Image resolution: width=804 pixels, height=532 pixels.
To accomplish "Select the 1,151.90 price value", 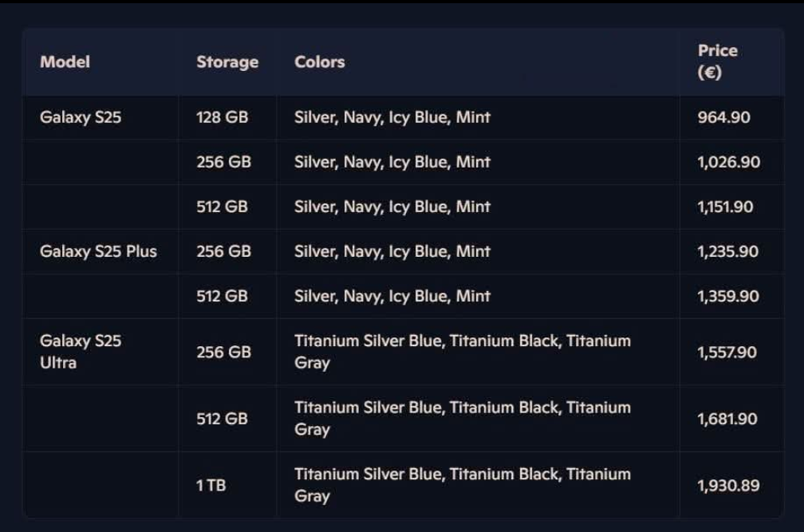I will pos(725,207).
